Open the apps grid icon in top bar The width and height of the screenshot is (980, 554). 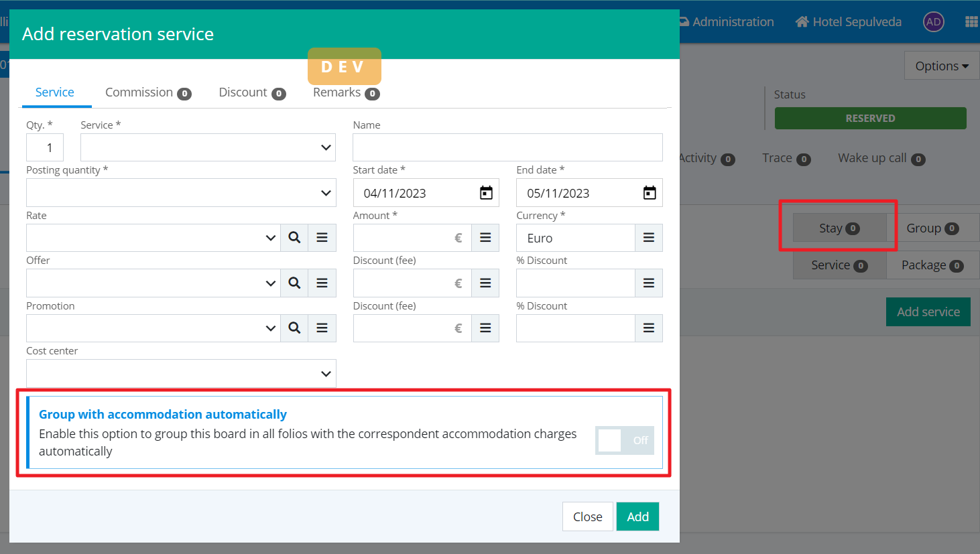(x=971, y=22)
